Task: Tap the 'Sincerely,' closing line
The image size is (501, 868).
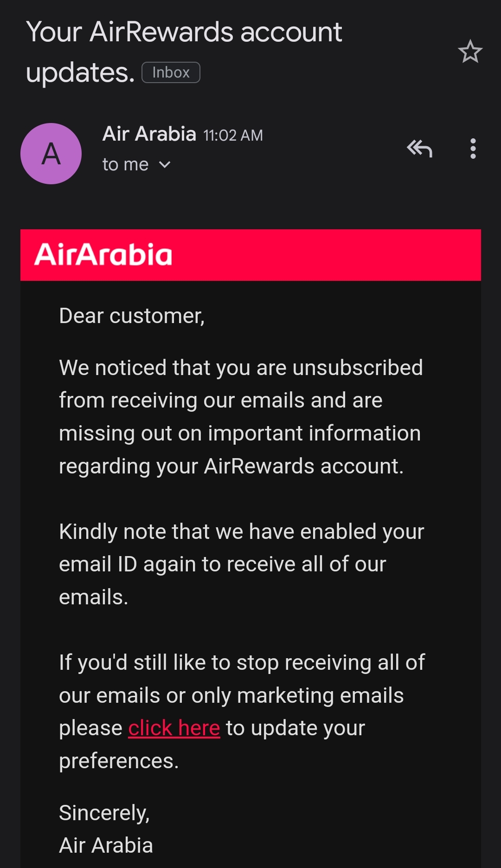Action: tap(104, 813)
